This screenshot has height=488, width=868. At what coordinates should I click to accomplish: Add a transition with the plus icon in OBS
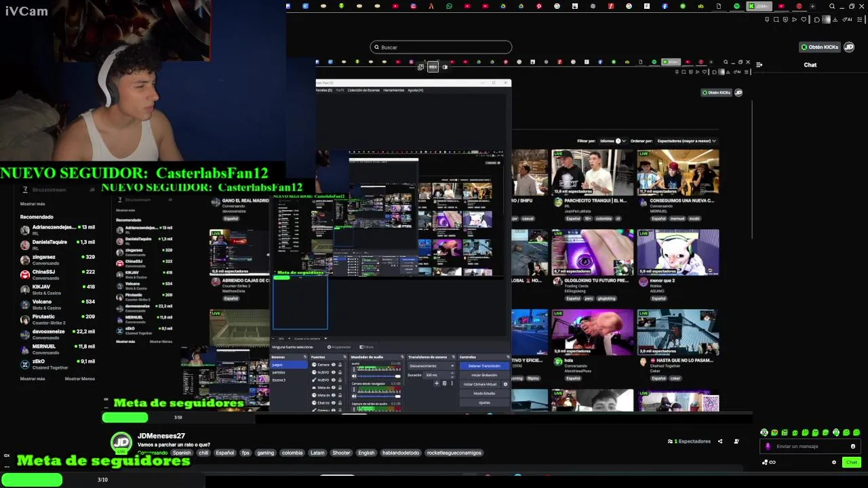pos(437,383)
